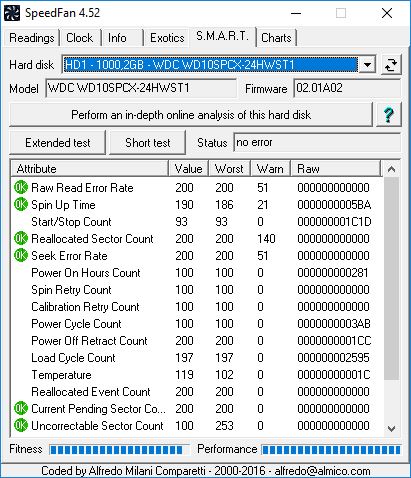The width and height of the screenshot is (411, 478).
Task: Click OK icon beside Seek Error Rate
Action: click(21, 256)
